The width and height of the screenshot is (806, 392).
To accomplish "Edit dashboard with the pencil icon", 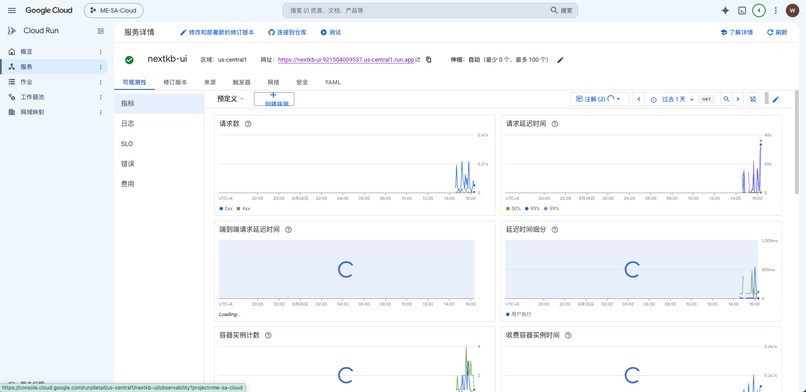I will pos(776,99).
